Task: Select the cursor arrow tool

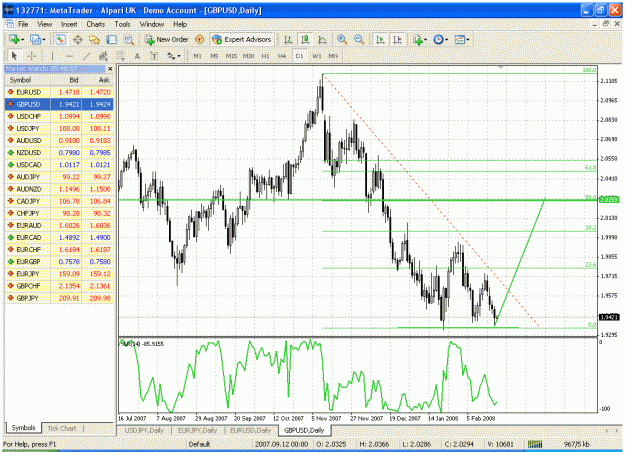Action: [14, 56]
